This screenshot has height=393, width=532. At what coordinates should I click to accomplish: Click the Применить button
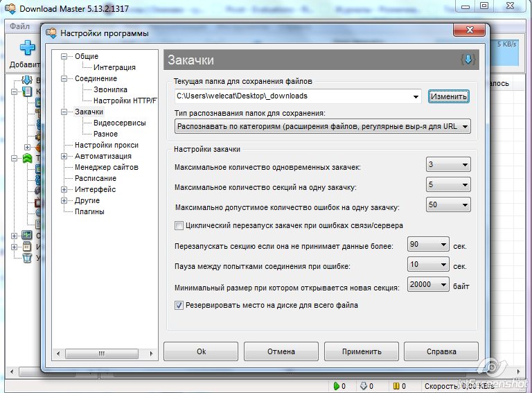(362, 351)
